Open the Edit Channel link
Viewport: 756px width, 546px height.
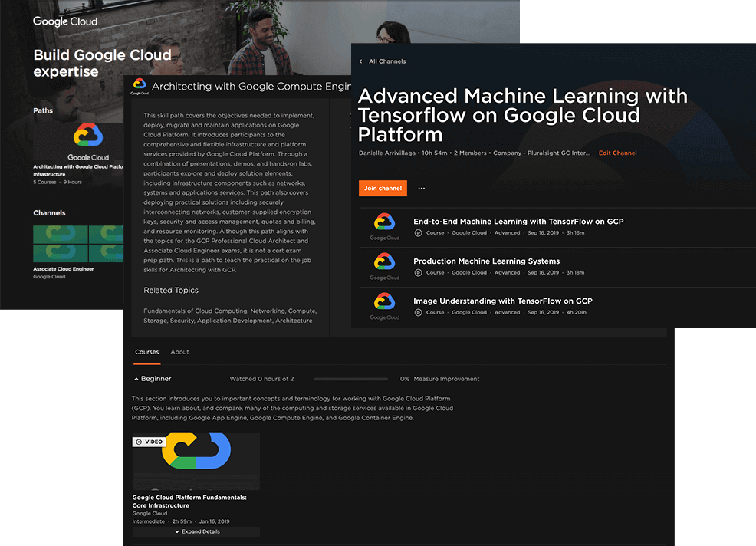click(617, 153)
